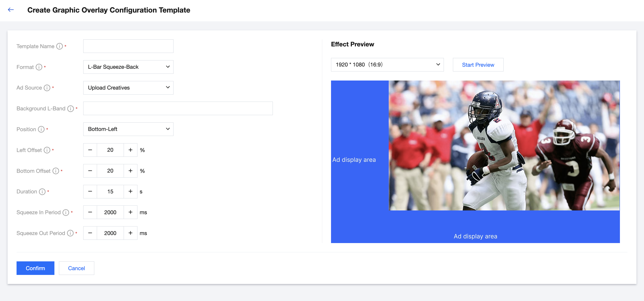Click the back arrow icon
This screenshot has width=644, height=301.
[x=11, y=10]
